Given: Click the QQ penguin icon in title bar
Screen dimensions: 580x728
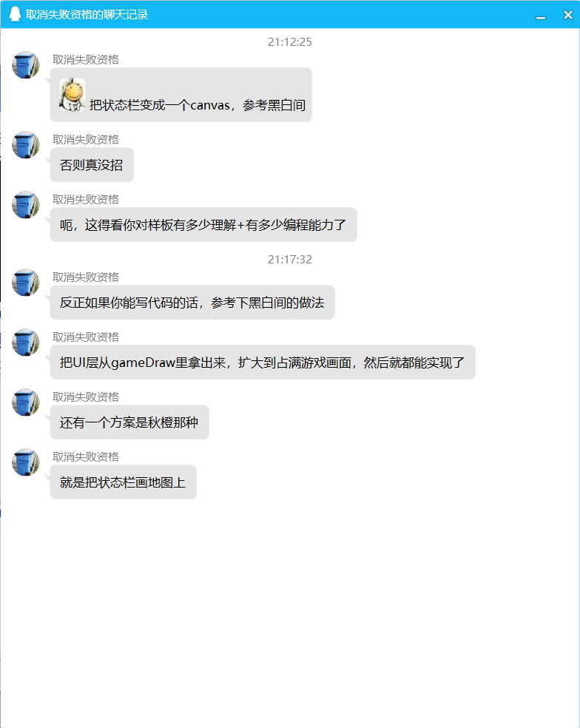Looking at the screenshot, I should 15,14.
